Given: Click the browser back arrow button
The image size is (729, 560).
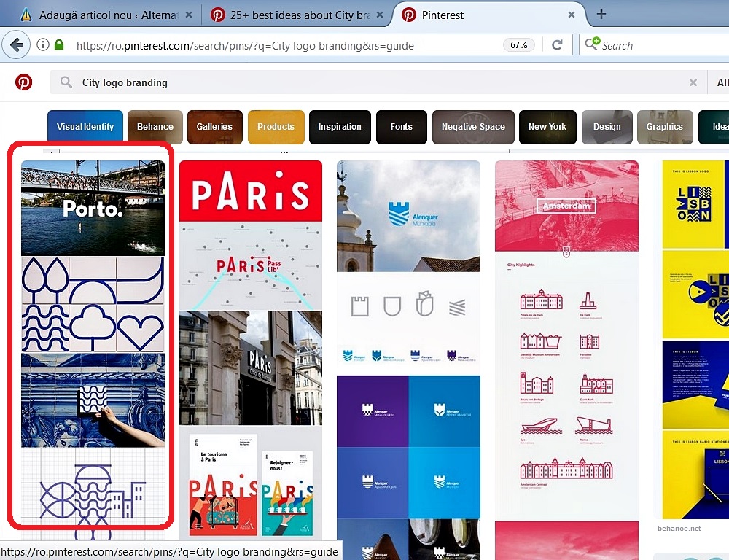Looking at the screenshot, I should (x=16, y=45).
